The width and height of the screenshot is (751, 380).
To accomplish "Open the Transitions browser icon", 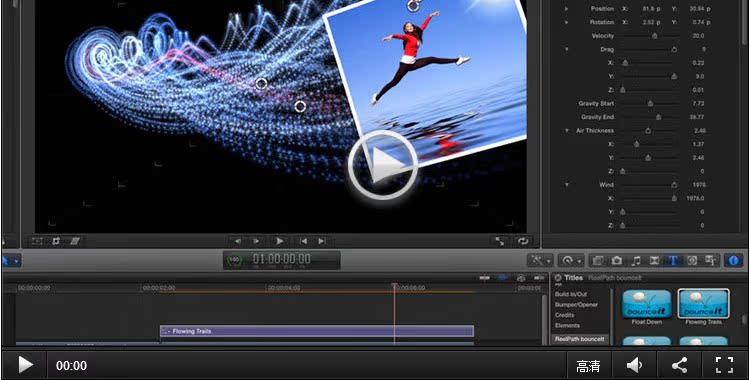I will click(654, 260).
